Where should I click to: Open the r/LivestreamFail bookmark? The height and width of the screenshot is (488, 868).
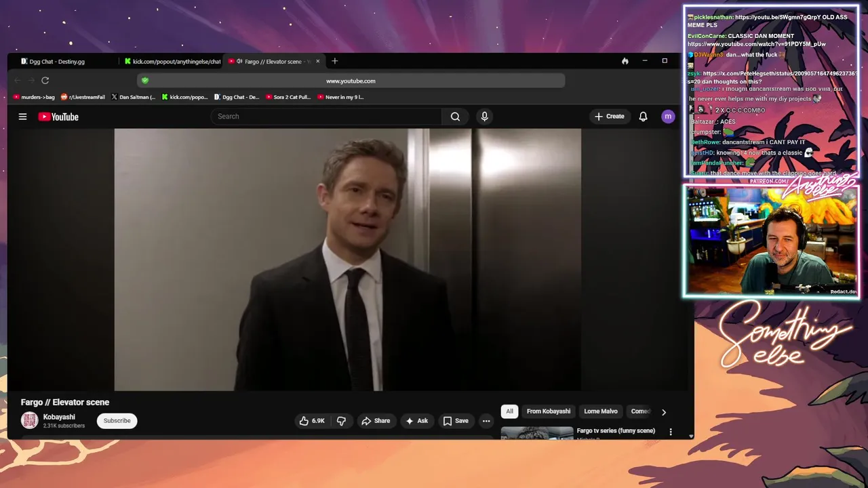point(83,97)
